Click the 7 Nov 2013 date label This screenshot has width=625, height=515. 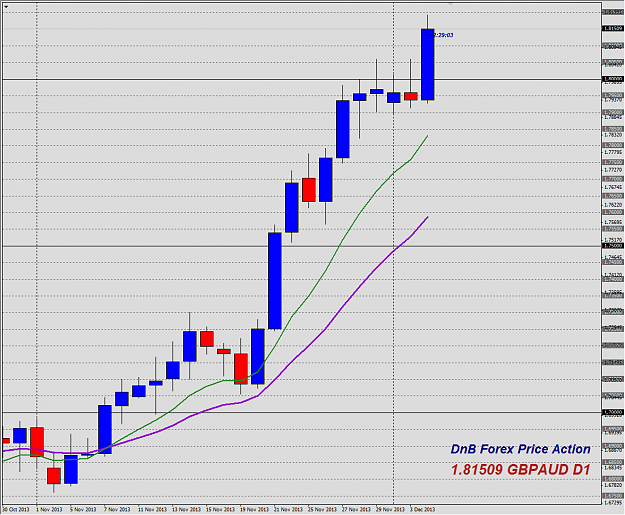[x=117, y=509]
